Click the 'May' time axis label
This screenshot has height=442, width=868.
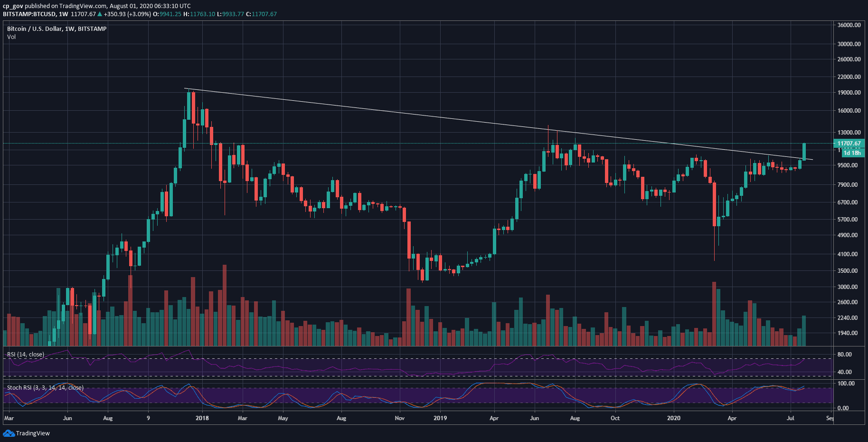click(283, 418)
